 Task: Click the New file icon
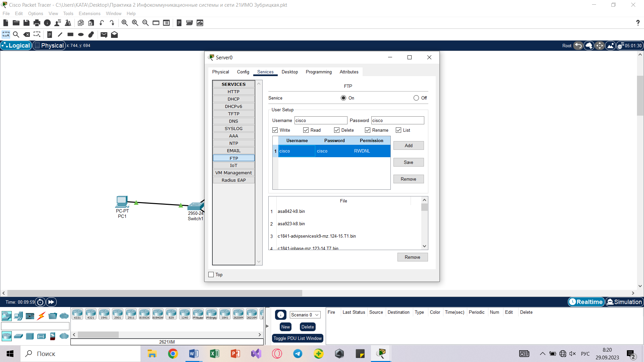click(5, 23)
